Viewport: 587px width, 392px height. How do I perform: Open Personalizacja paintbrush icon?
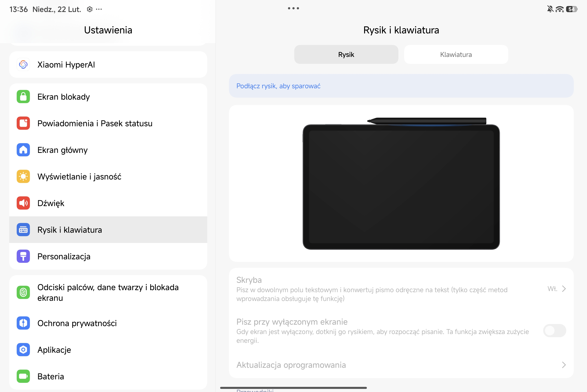tap(23, 256)
